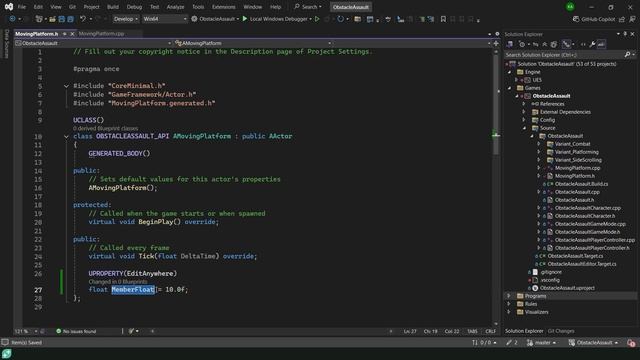Pin the MovingPlatform.h tab
This screenshot has width=640, height=360.
coord(64,34)
